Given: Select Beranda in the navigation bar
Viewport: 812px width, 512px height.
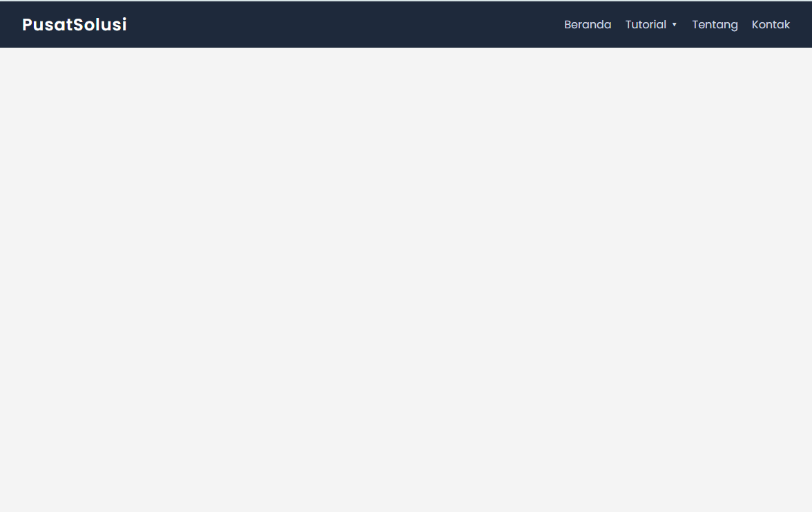Looking at the screenshot, I should [588, 25].
